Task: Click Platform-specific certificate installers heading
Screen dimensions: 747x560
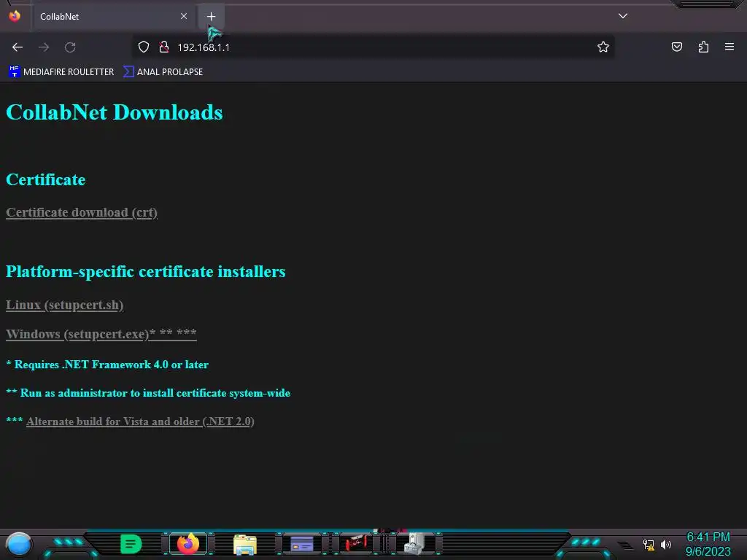Action: (x=146, y=271)
